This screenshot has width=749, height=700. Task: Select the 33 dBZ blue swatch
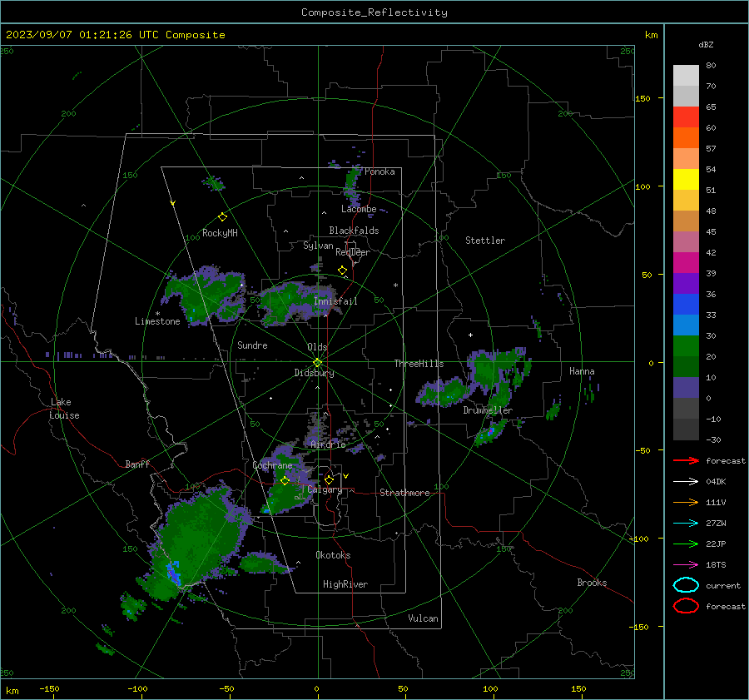point(686,305)
